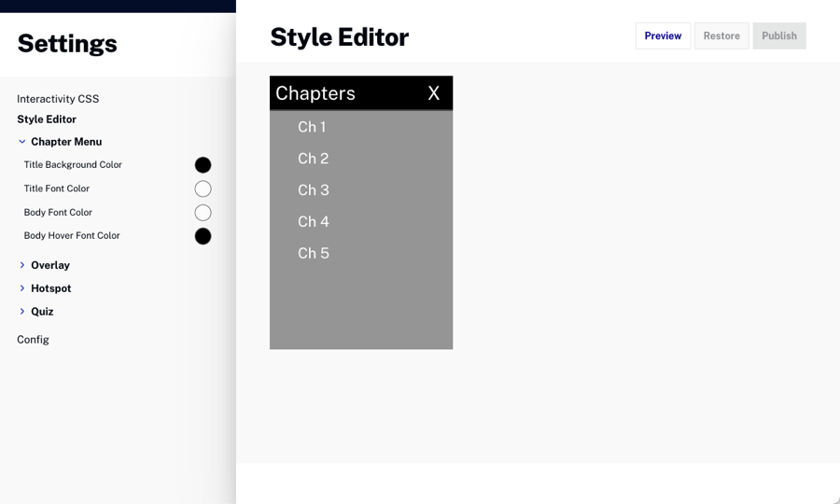The height and width of the screenshot is (504, 840).
Task: Close the Chapters menu with X
Action: [433, 93]
